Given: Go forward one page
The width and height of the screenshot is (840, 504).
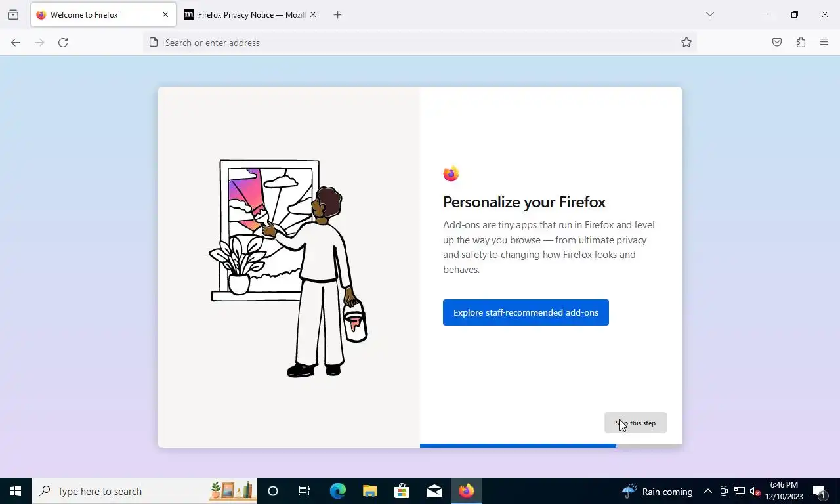Looking at the screenshot, I should (x=39, y=43).
